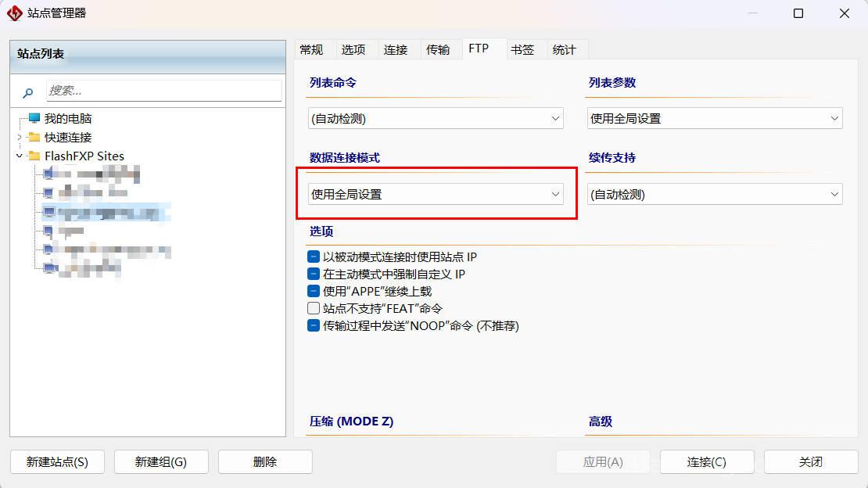This screenshot has height=488, width=868.
Task: Click the 应用(A) button
Action: [x=603, y=461]
